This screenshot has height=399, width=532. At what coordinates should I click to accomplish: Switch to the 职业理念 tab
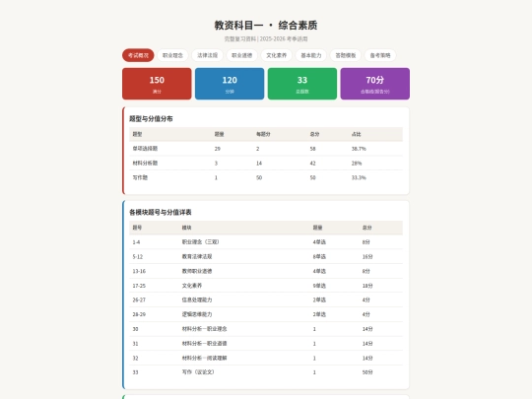click(172, 55)
